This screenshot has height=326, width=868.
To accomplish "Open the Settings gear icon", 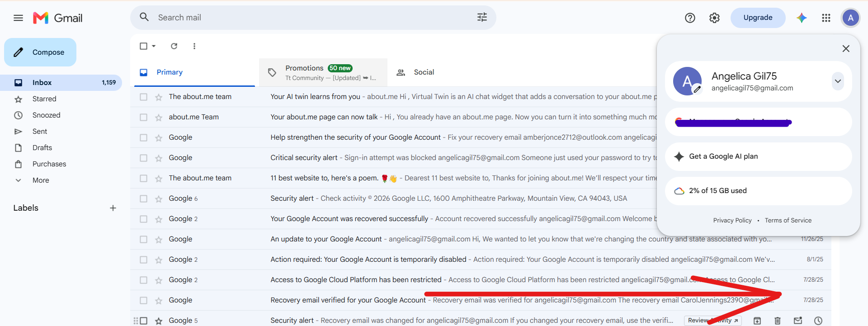I will (714, 18).
